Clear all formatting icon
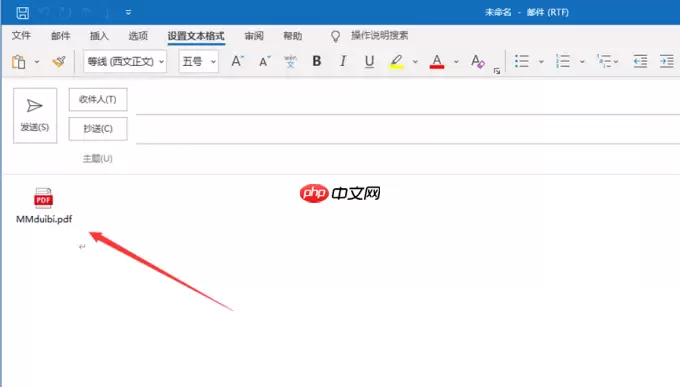 tap(477, 62)
